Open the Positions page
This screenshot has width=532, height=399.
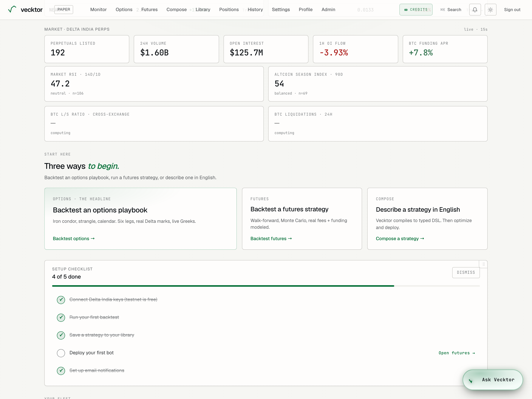tap(229, 10)
